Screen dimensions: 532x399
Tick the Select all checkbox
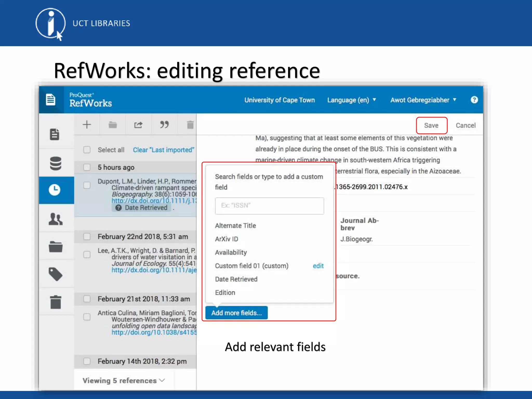(87, 150)
